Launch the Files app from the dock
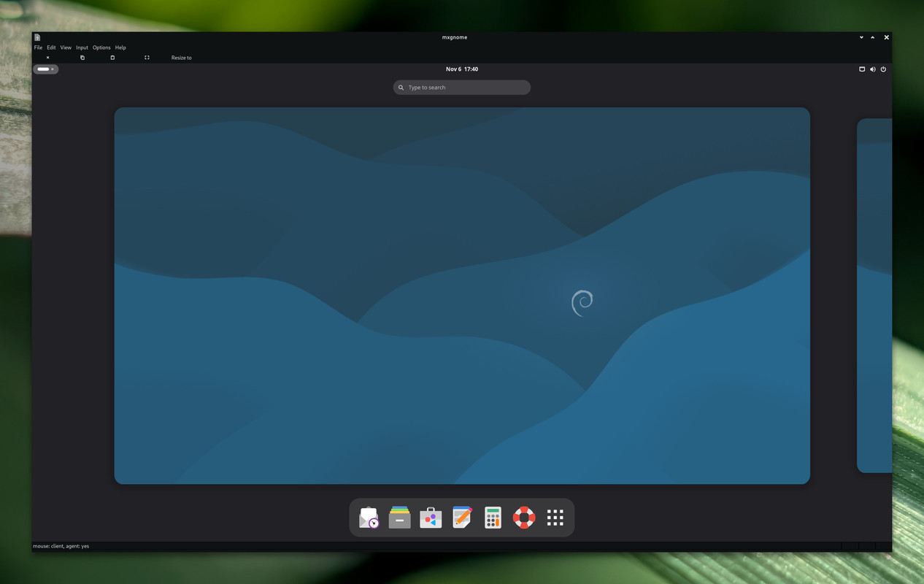 click(x=400, y=518)
